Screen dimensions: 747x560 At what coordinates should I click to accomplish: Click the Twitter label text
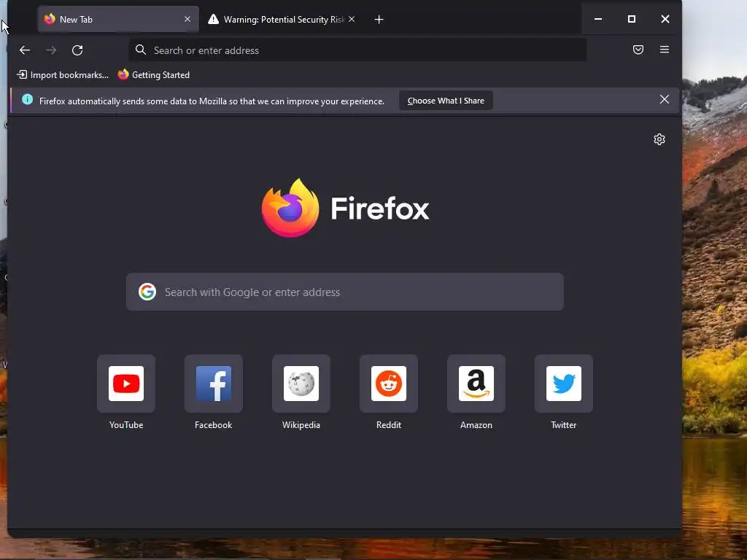(x=564, y=425)
